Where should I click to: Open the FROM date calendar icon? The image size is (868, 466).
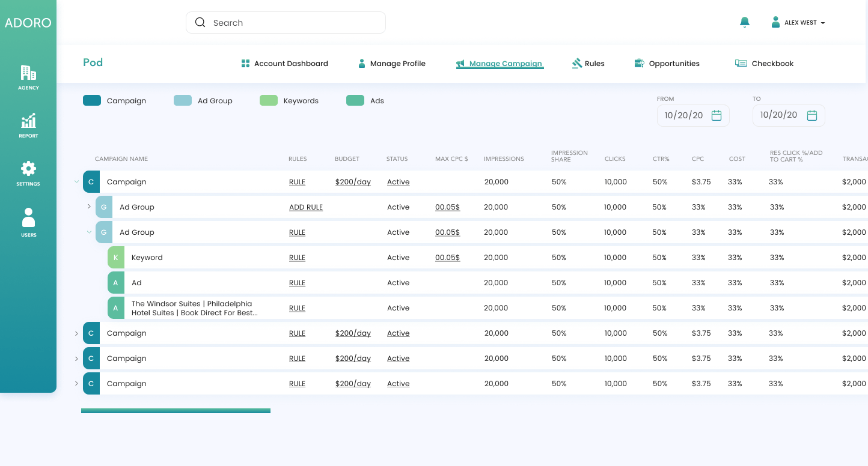[716, 115]
